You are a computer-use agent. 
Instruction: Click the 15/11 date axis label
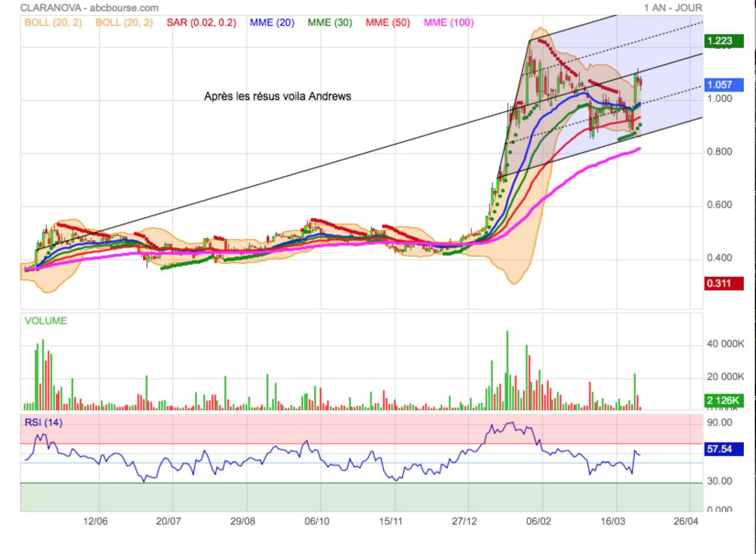pos(391,522)
